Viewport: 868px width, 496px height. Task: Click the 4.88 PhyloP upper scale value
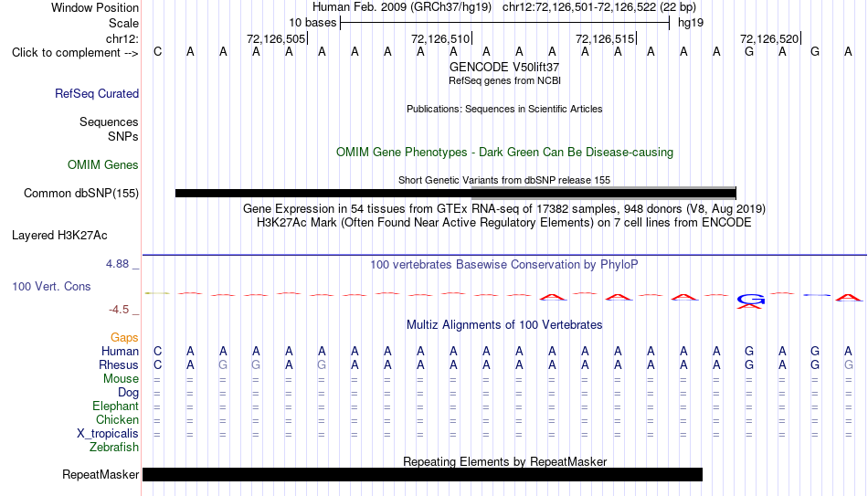point(118,264)
